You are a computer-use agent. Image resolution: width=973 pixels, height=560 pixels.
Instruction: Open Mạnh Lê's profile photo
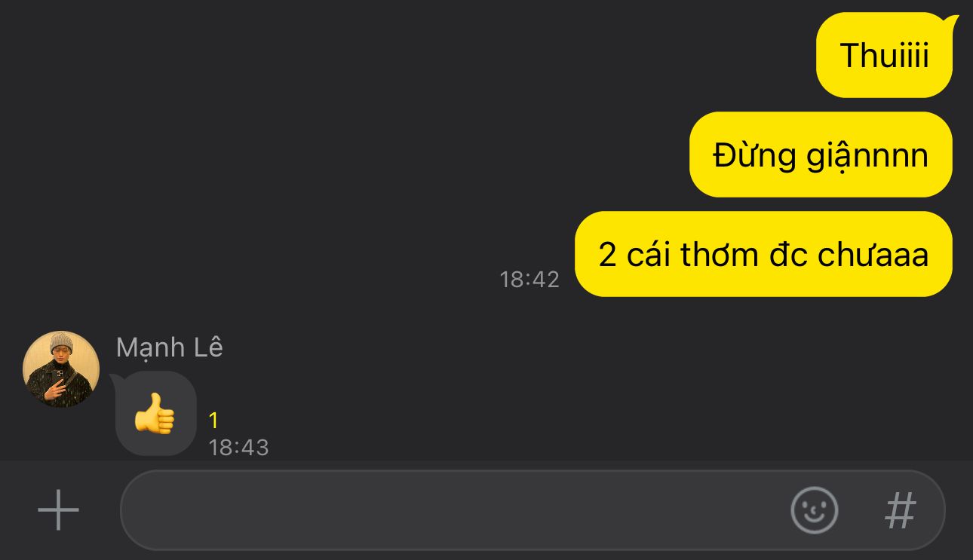61,369
